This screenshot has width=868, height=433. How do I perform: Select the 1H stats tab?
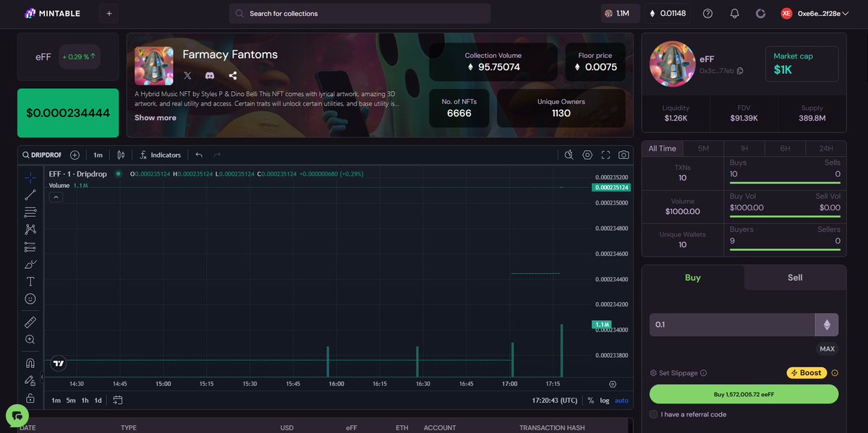point(744,148)
